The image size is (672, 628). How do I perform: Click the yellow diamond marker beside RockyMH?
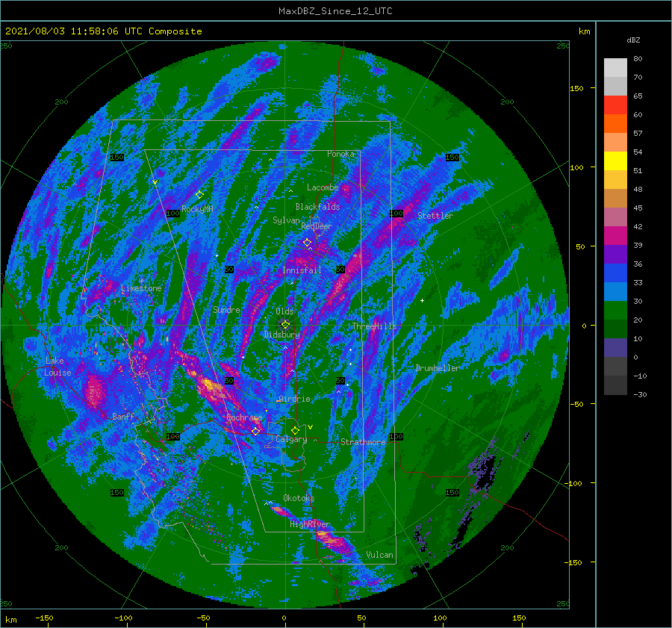(199, 195)
